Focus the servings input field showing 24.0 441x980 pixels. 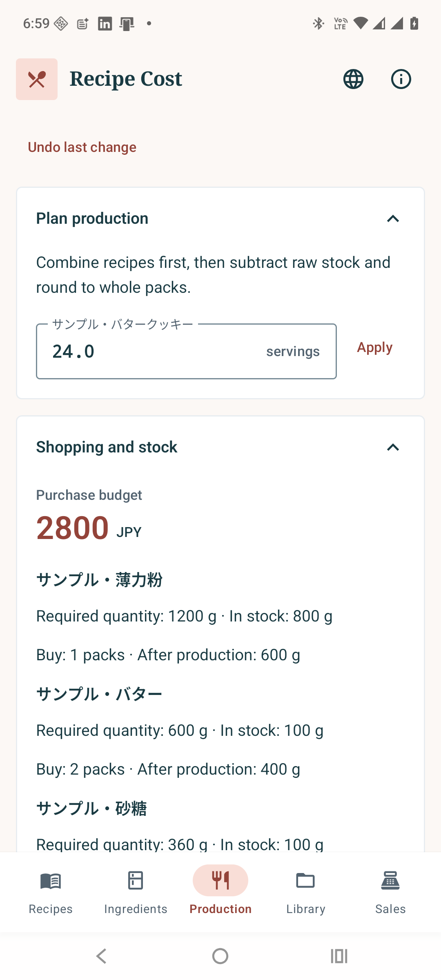186,351
